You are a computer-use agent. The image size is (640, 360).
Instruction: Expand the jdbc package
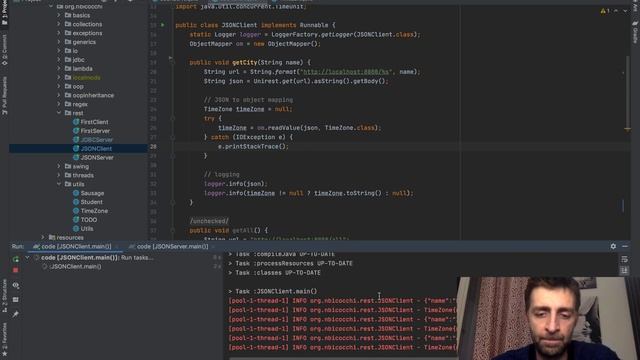(59, 60)
